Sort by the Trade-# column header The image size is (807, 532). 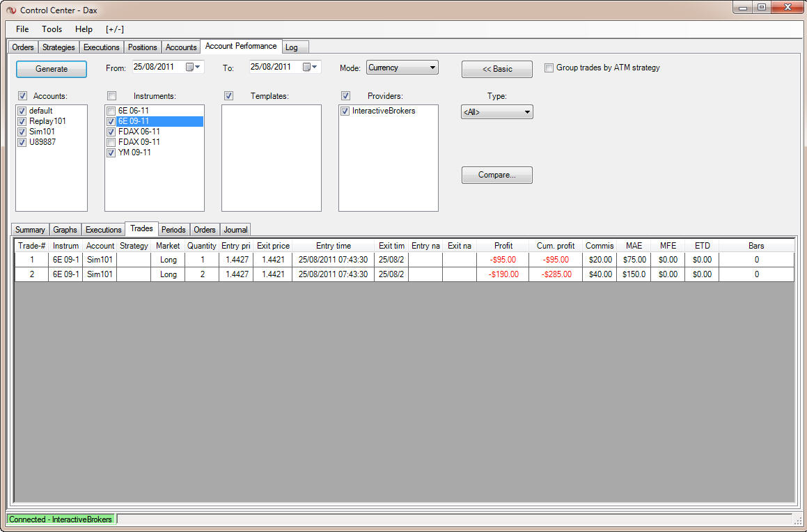coord(32,246)
